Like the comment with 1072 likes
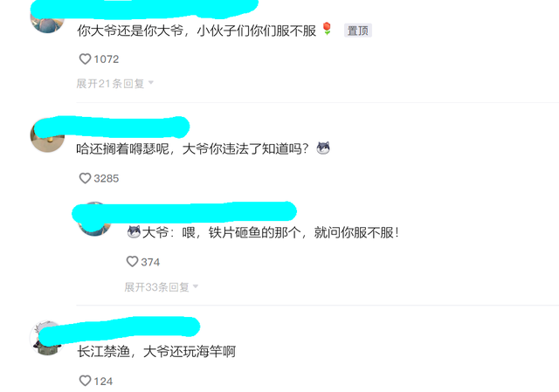Screen dimensions: 559x392 [85, 59]
